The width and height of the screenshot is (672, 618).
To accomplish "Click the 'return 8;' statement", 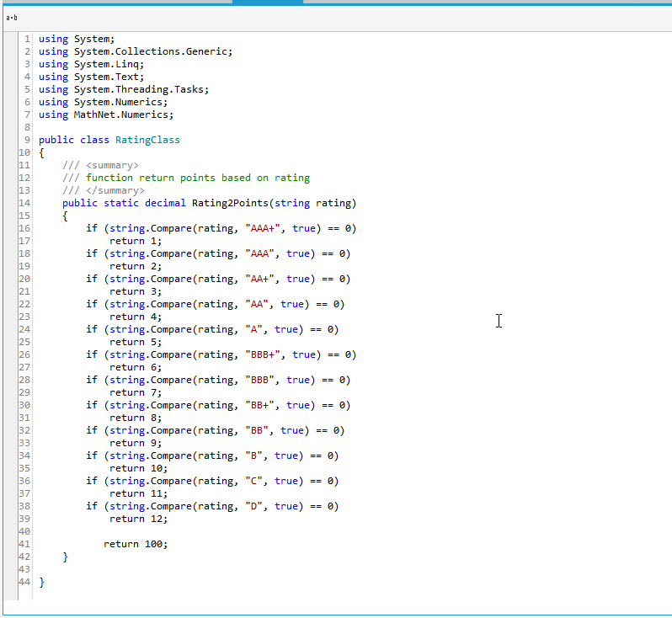I will [136, 418].
